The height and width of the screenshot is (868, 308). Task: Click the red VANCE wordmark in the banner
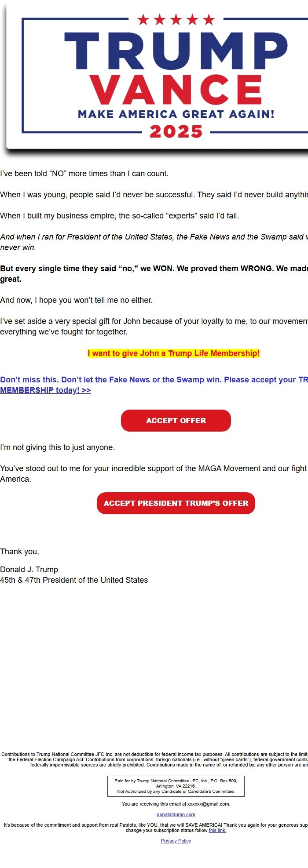pos(176,90)
